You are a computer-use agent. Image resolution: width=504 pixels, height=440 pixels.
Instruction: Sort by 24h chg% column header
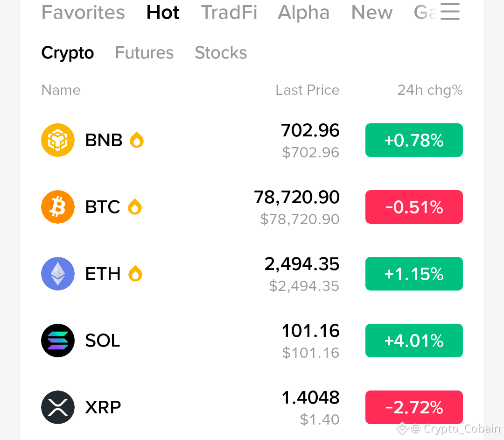[x=430, y=90]
